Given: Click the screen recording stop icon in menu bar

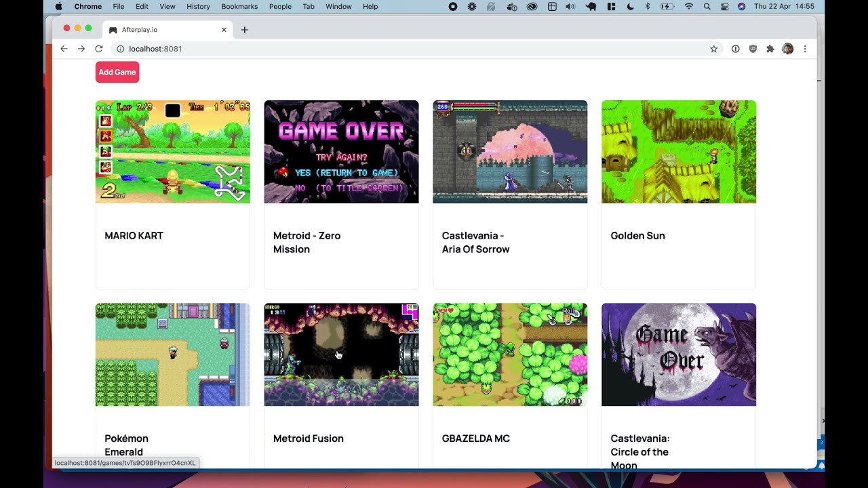Looking at the screenshot, I should point(453,6).
